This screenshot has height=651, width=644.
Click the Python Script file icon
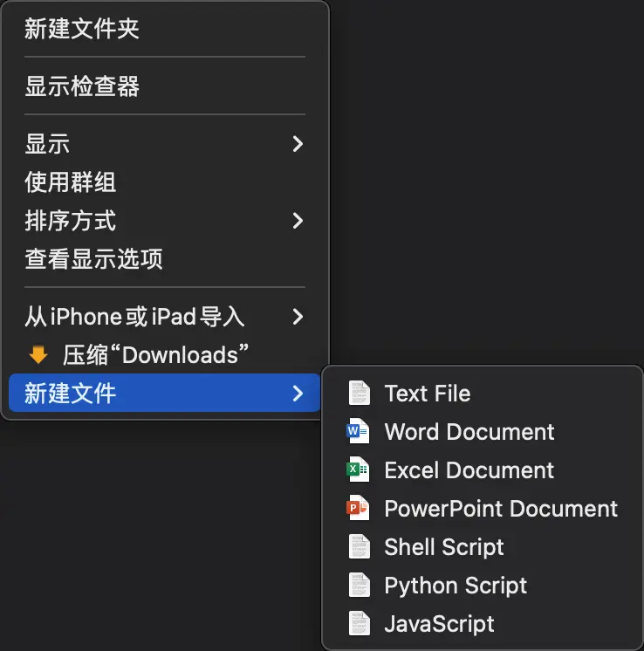point(360,585)
